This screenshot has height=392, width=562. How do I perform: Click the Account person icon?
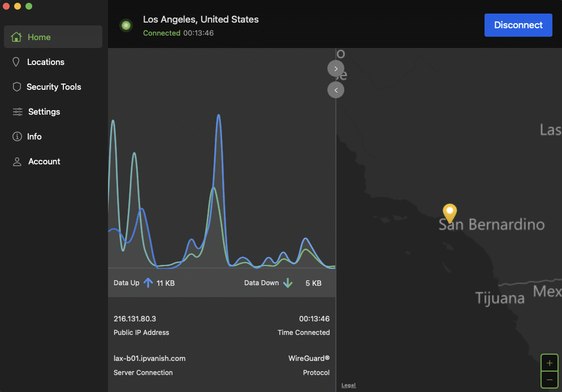17,162
